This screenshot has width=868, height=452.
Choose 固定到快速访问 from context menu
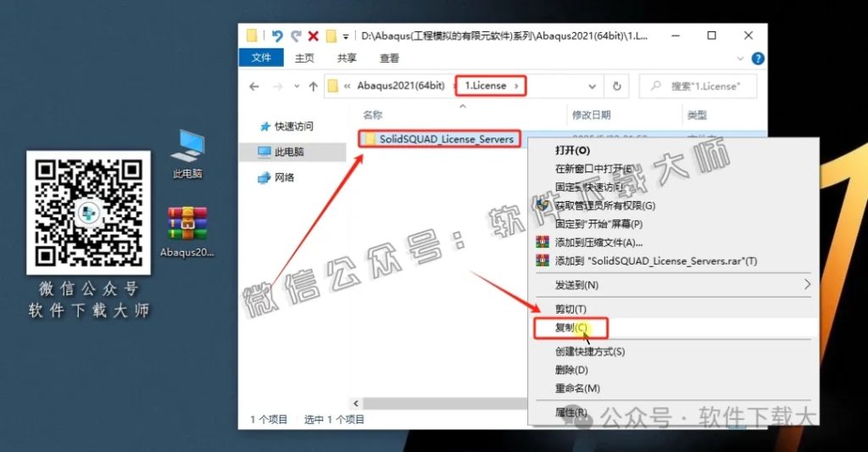[x=589, y=187]
